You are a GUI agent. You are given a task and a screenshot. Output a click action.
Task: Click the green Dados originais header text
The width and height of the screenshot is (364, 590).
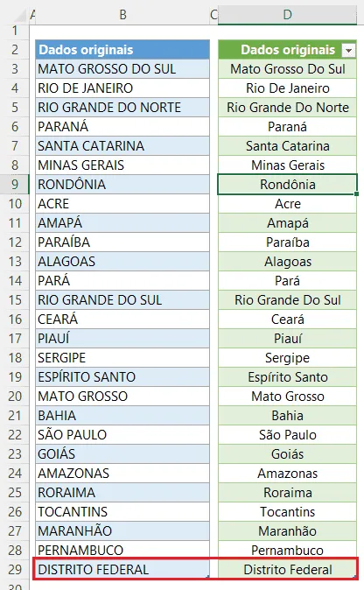(x=288, y=50)
